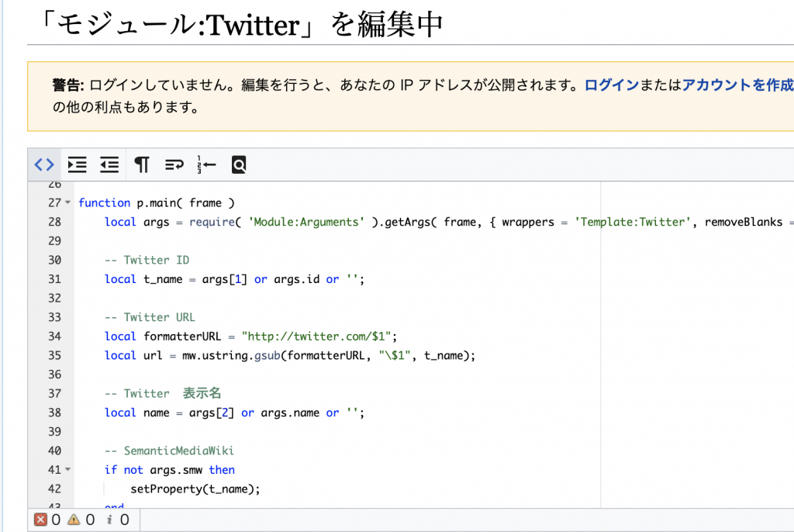Select the decrease indentation icon
This screenshot has height=532, width=794.
click(x=109, y=164)
